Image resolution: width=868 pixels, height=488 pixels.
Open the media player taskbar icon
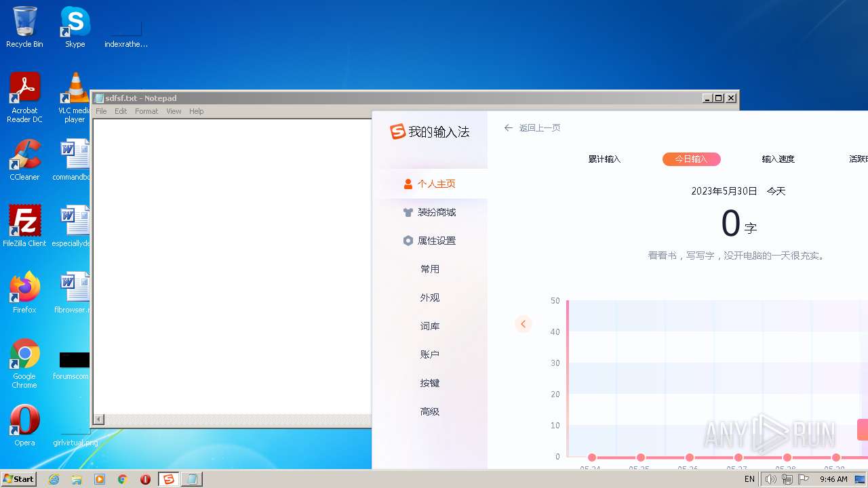pos(100,479)
